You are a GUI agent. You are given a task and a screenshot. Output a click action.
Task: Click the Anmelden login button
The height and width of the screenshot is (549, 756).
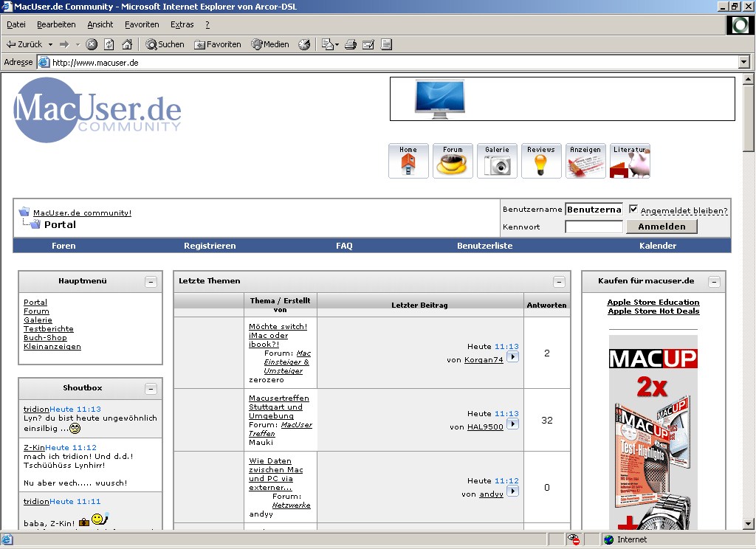[x=661, y=227]
